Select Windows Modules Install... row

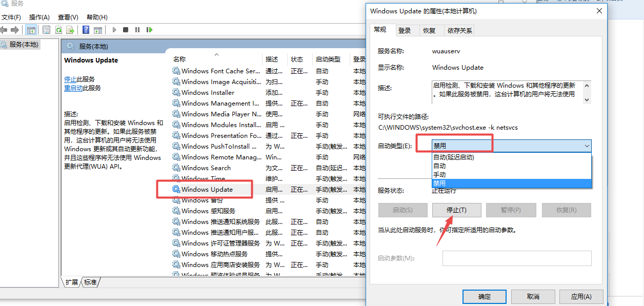pos(268,125)
